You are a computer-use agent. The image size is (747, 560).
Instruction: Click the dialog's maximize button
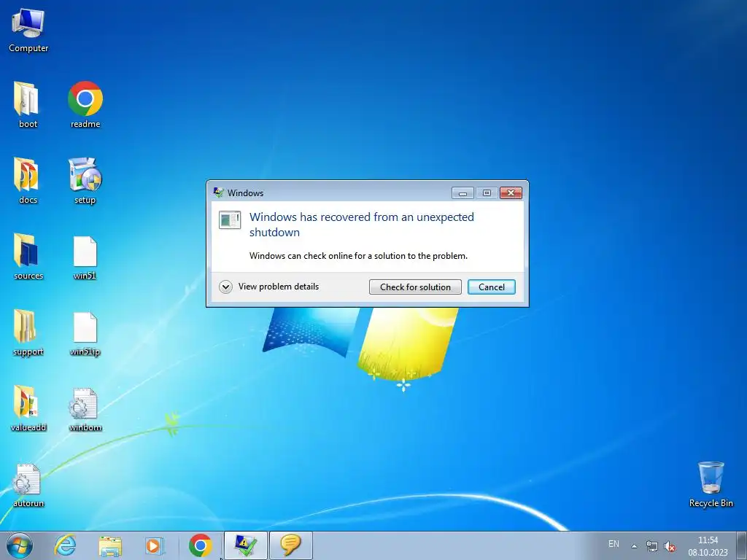click(x=487, y=192)
